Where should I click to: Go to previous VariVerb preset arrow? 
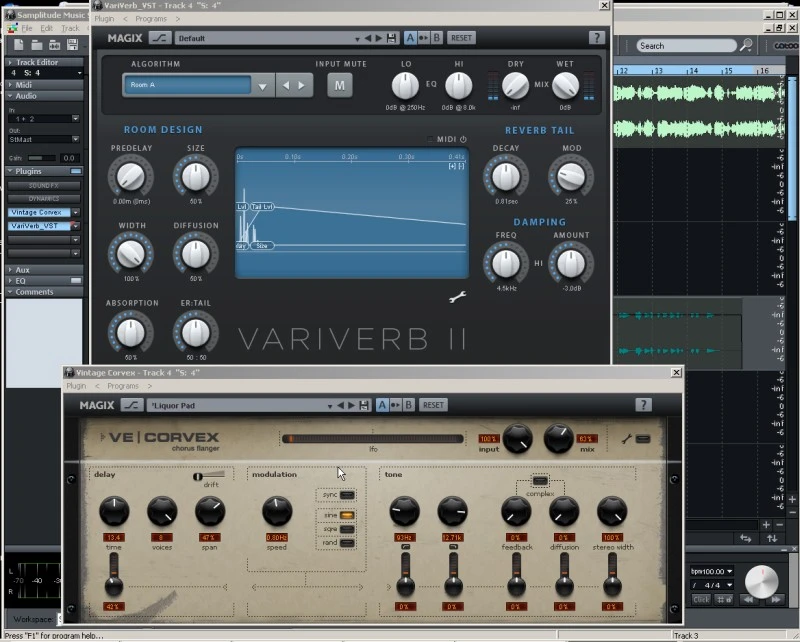pos(367,38)
